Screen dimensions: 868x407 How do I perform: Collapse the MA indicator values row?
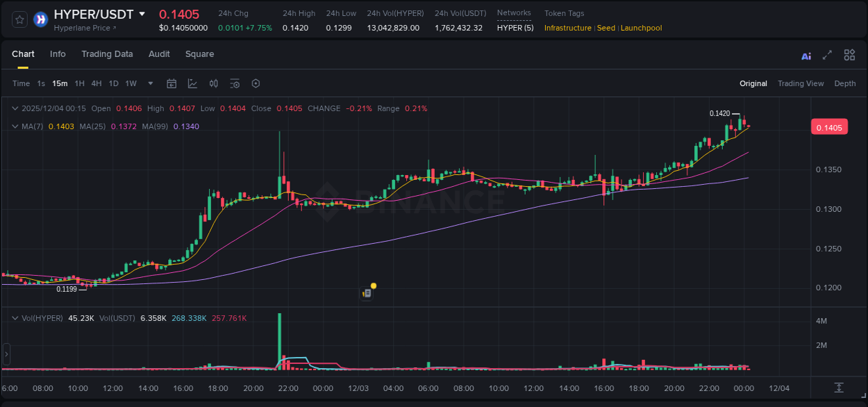click(x=15, y=126)
